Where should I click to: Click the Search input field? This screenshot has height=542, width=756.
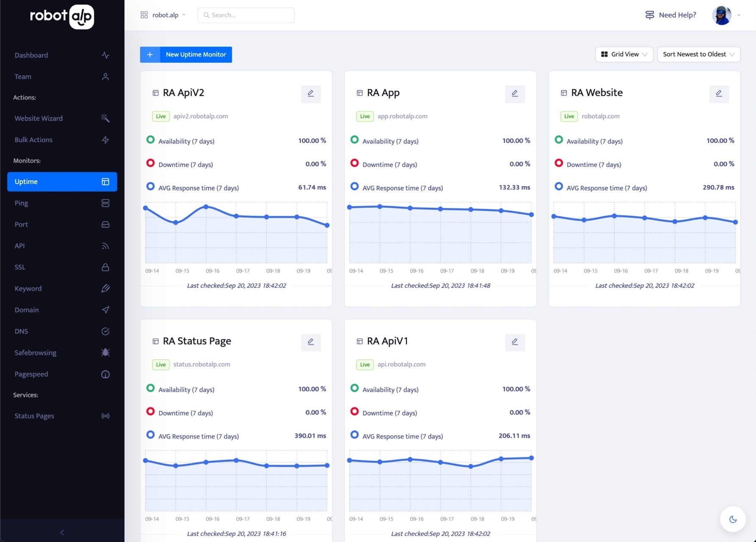[x=246, y=15]
